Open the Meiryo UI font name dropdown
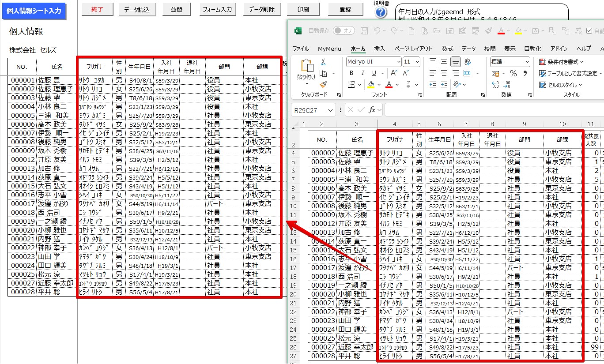 (x=399, y=62)
